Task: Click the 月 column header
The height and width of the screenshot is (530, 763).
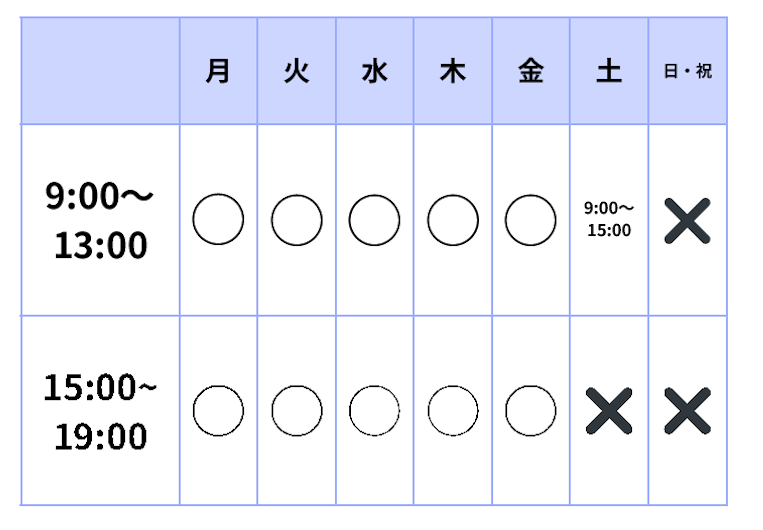Action: coord(218,71)
